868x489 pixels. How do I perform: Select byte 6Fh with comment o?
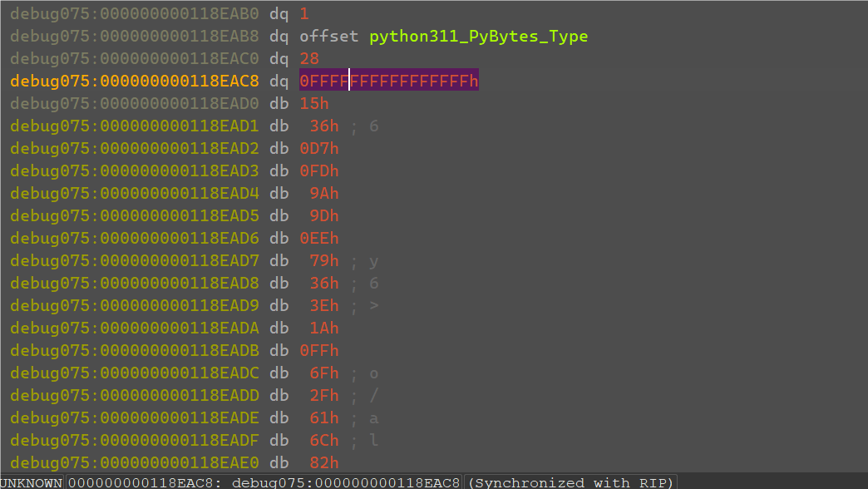(324, 373)
